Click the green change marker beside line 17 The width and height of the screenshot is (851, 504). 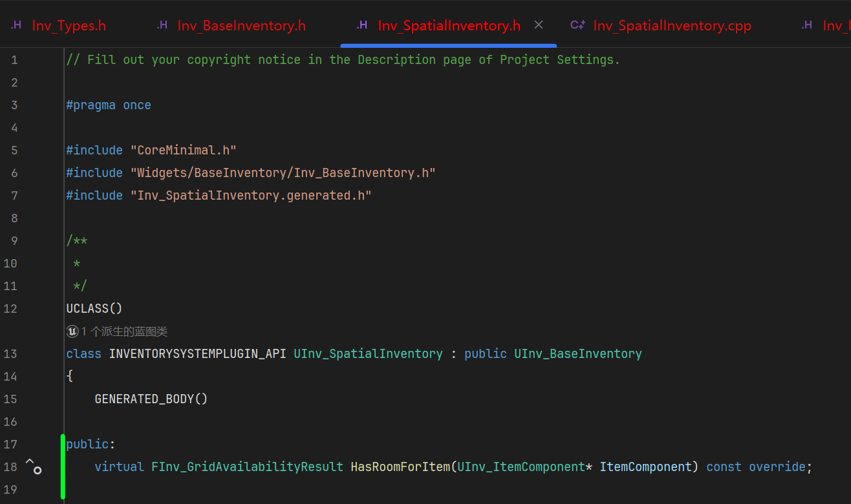pos(63,467)
